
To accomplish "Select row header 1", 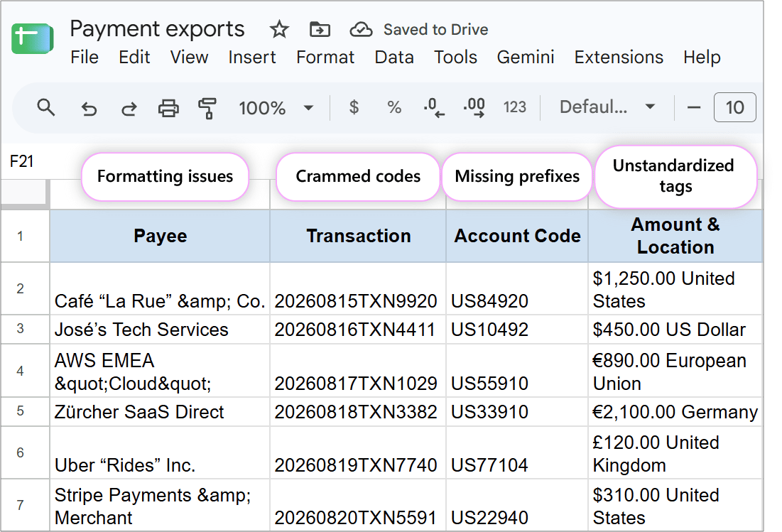I will pyautogui.click(x=25, y=236).
